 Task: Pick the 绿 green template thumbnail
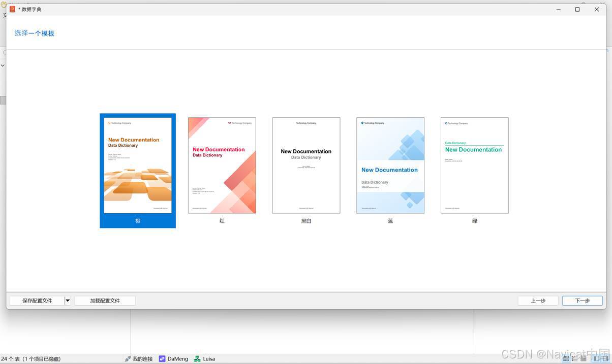click(x=475, y=166)
